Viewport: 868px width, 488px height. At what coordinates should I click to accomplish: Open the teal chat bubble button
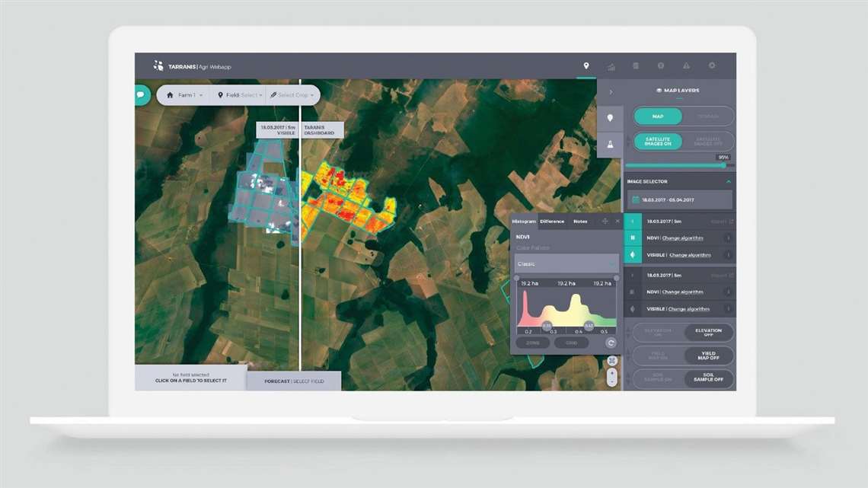(141, 94)
